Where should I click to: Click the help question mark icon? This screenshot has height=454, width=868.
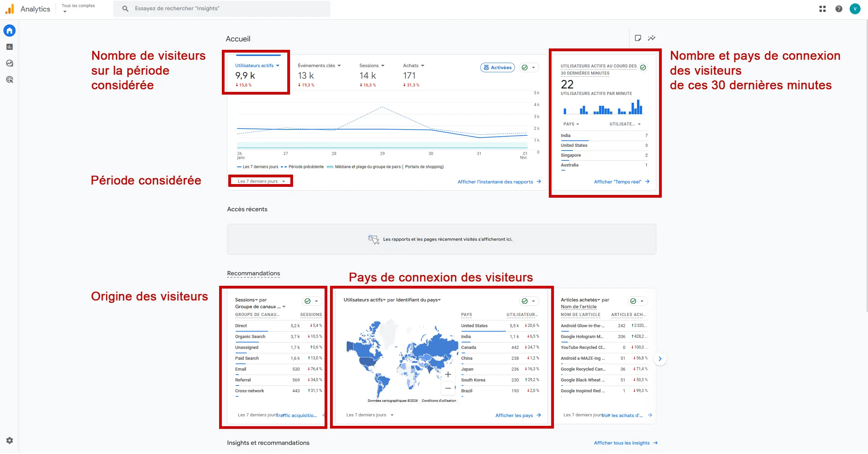click(x=838, y=9)
